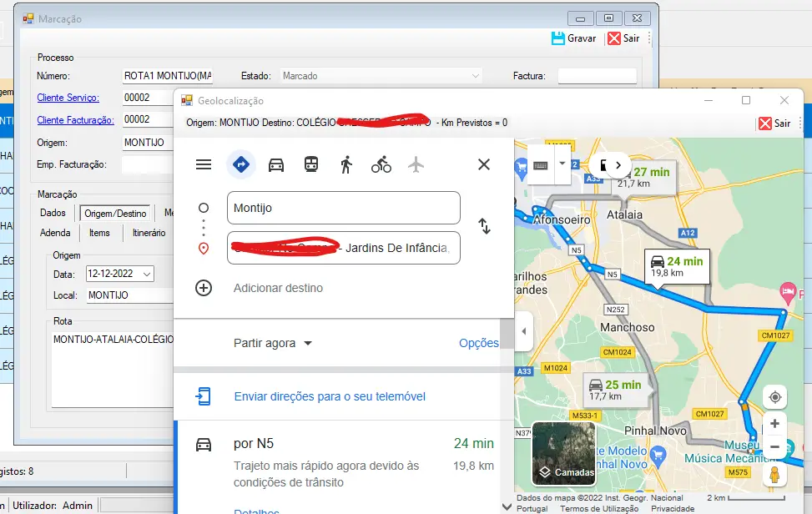
Task: Switch to the Itinerário tab
Action: coord(149,233)
